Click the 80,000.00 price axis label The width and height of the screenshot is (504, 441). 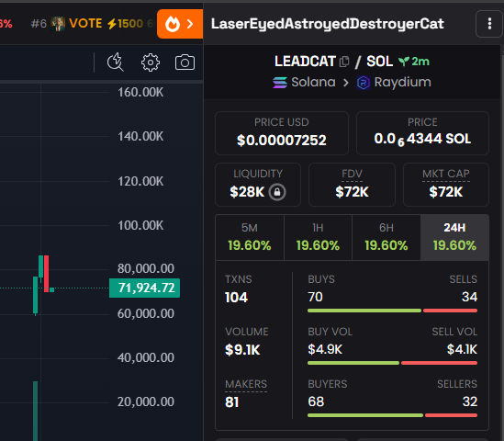146,268
